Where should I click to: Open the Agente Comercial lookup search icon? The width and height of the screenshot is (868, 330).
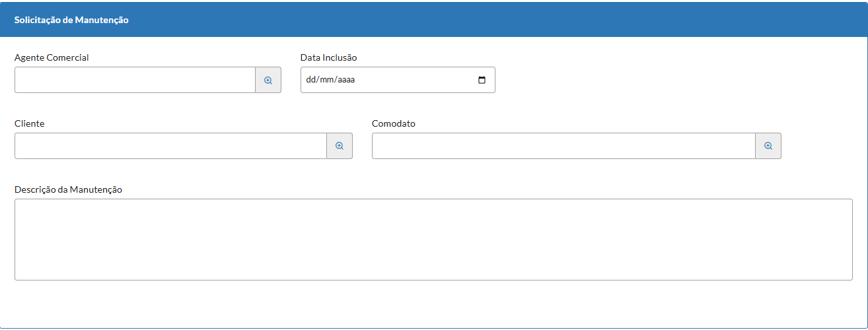tap(268, 80)
